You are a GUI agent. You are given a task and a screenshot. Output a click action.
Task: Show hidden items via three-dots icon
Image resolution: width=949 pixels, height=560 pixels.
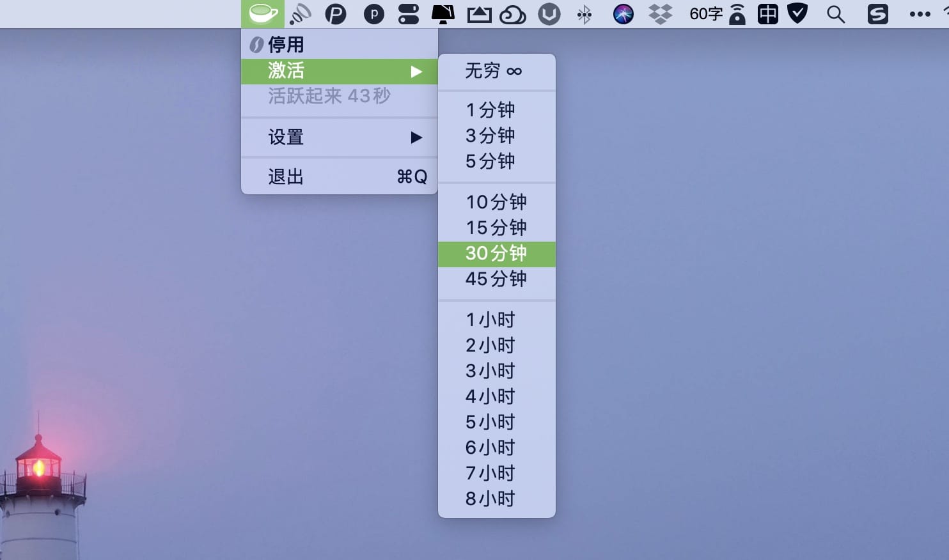[x=920, y=14]
